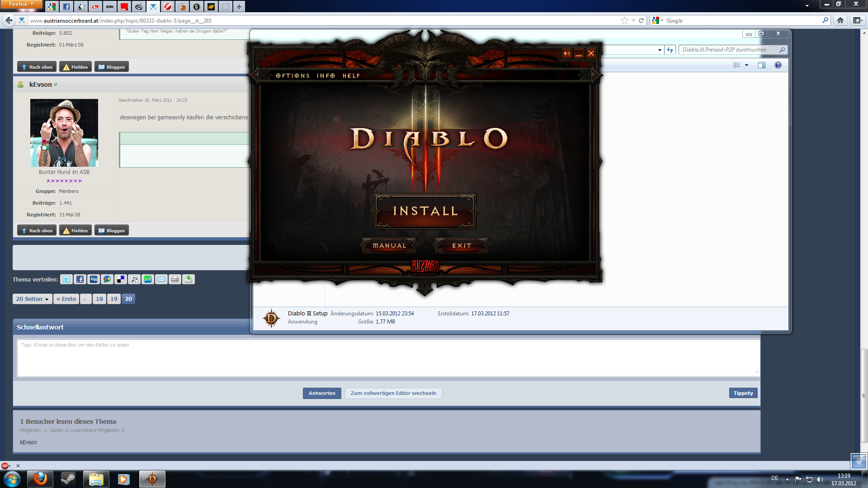Share the topic on Delicious
The image size is (868, 488).
pos(121,279)
